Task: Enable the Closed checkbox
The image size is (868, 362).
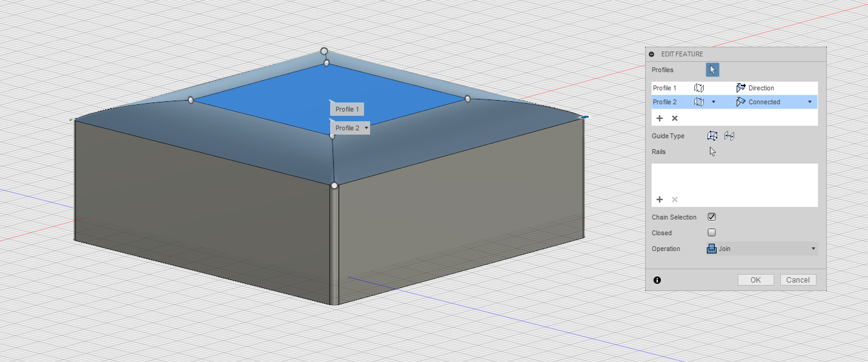Action: (712, 233)
